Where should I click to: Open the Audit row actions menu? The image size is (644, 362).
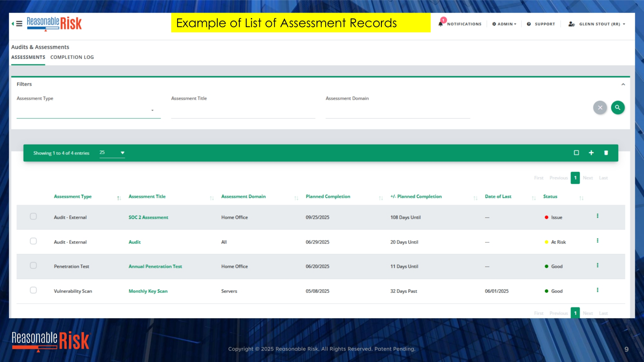click(x=597, y=241)
